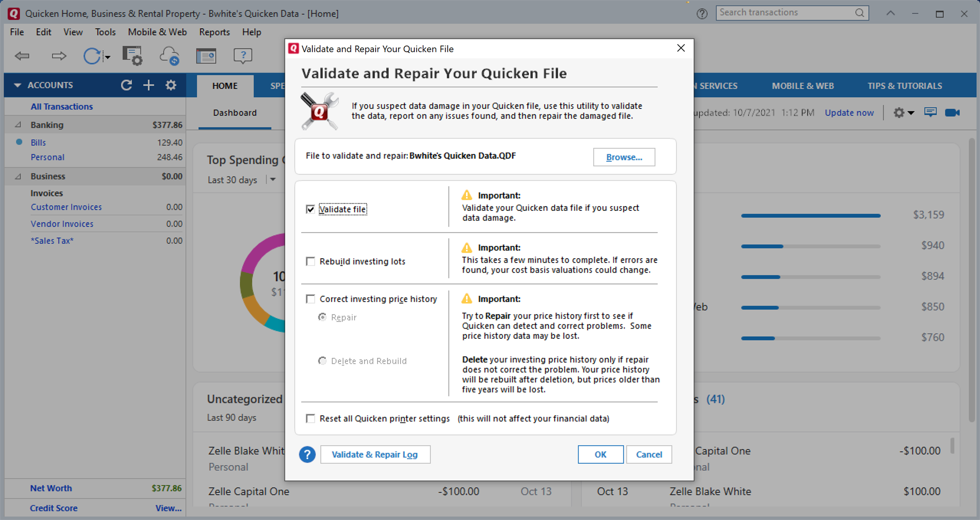Click the video camera icon
980x520 pixels.
pyautogui.click(x=952, y=112)
